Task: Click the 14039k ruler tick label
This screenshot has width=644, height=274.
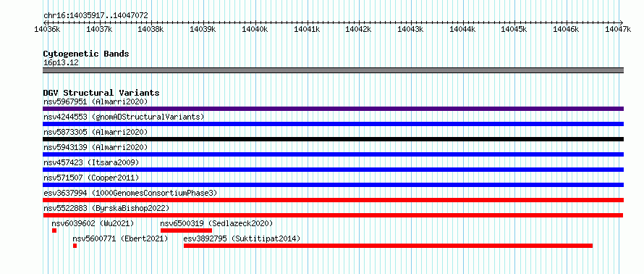Action: pyautogui.click(x=203, y=29)
